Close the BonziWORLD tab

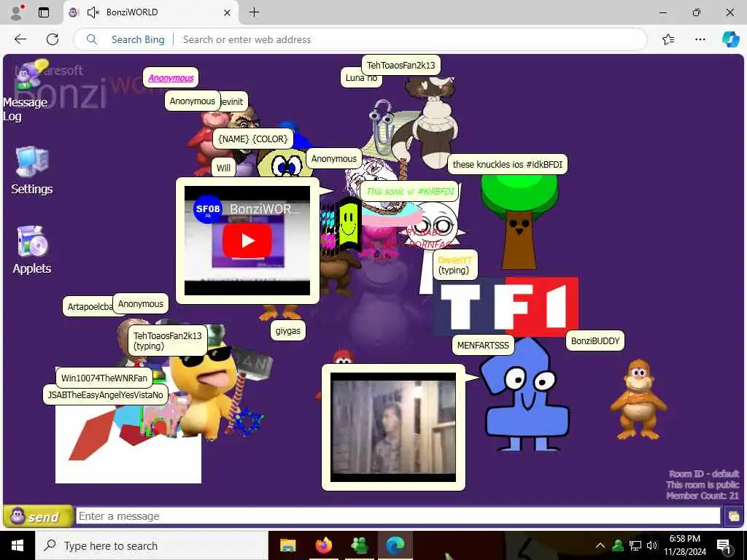(x=228, y=12)
